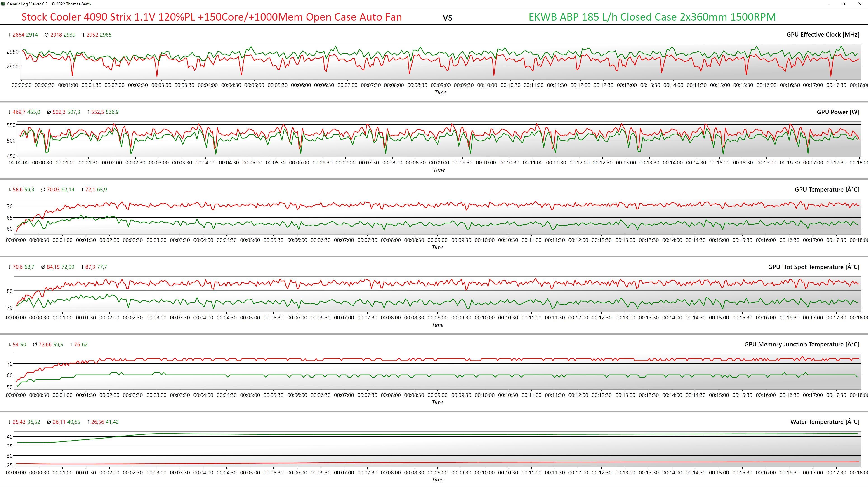Click the 00:09:00 marker on Water Temperature time axis

(x=437, y=472)
